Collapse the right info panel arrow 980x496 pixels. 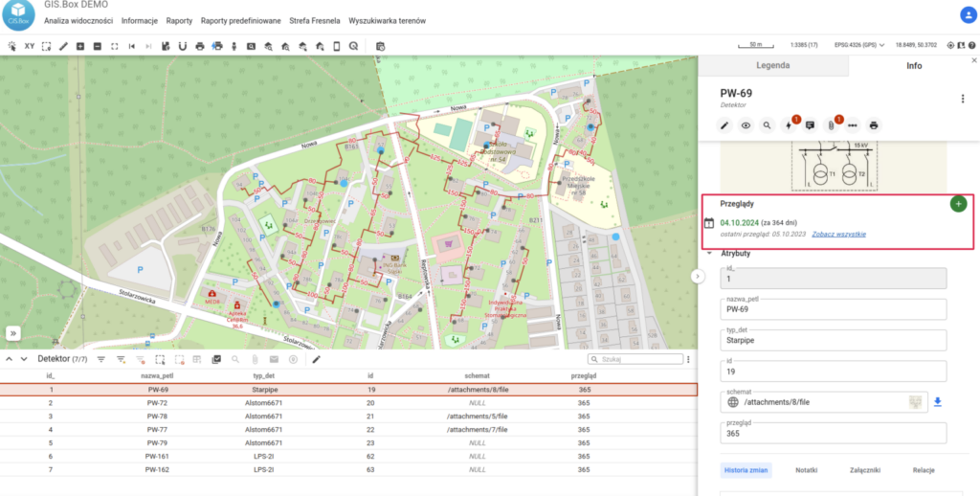point(698,276)
